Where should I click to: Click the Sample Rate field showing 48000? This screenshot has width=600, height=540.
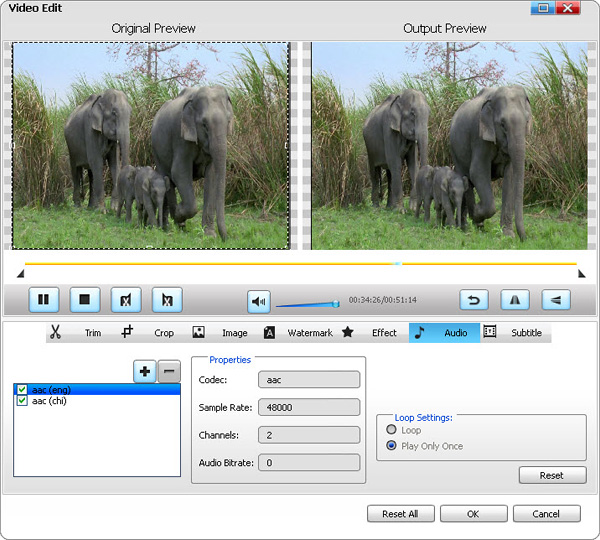coord(309,407)
